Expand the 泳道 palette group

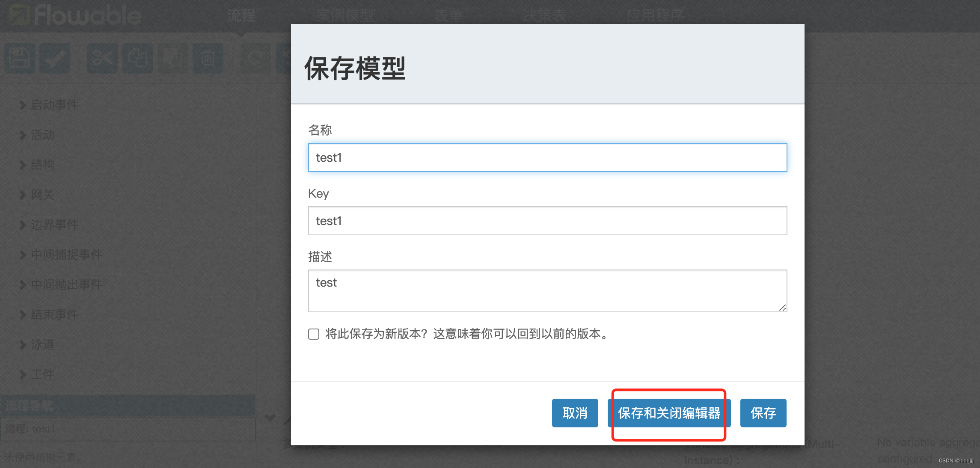coord(37,344)
